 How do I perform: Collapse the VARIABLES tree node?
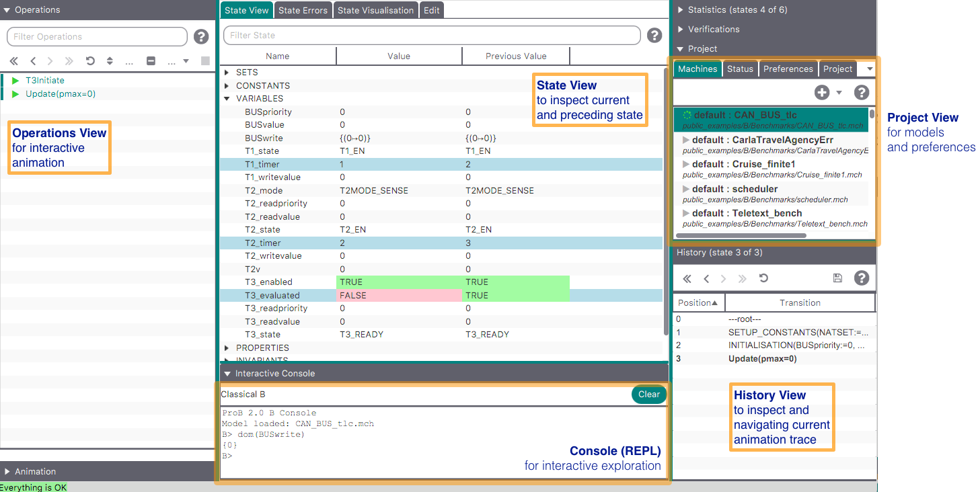227,99
